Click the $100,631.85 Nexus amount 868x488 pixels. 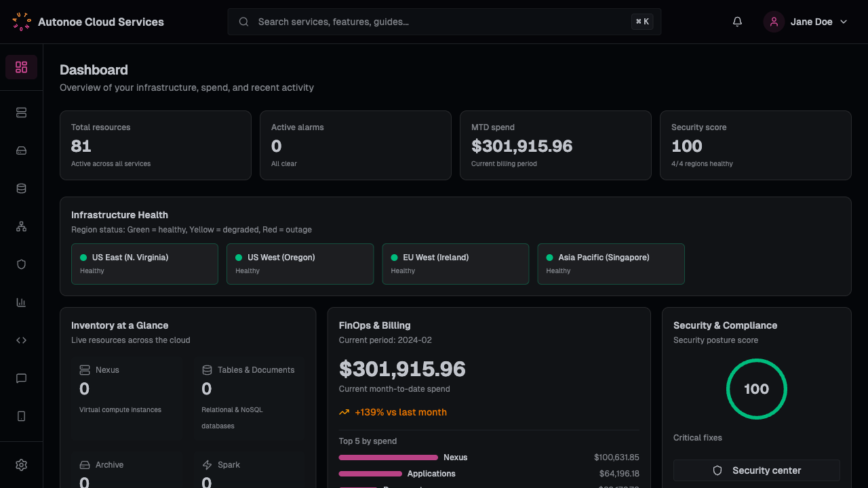[x=616, y=457]
